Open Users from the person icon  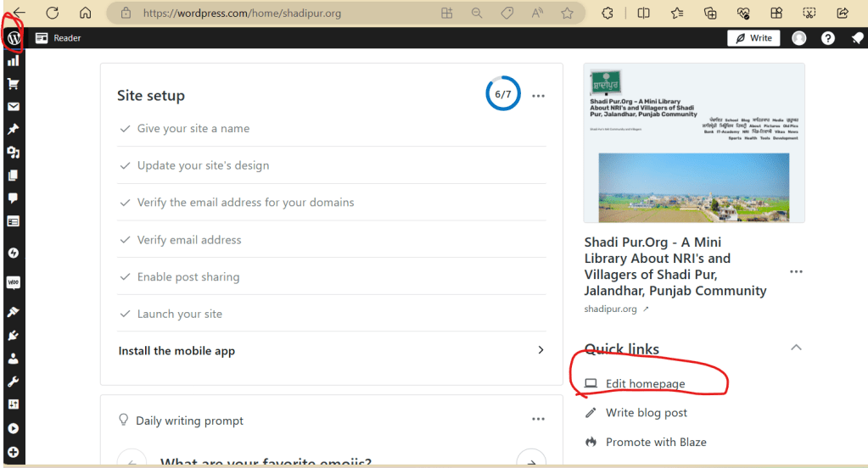(x=13, y=359)
